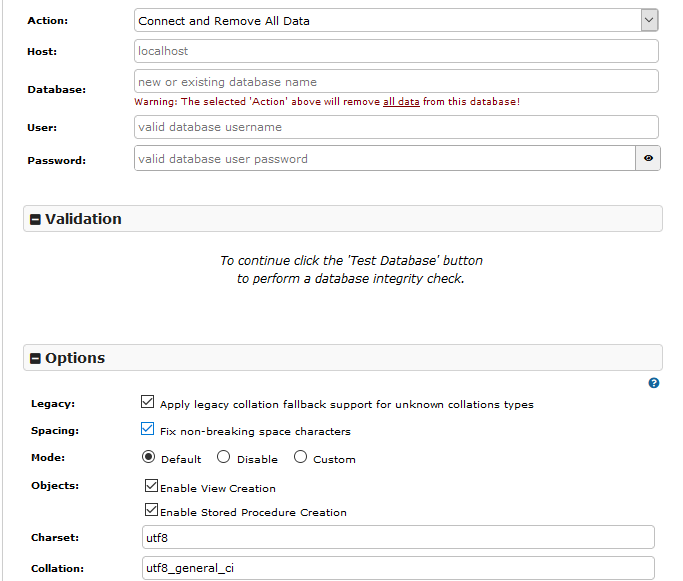Select the Disable mode radio button
683x581 pixels.
[223, 458]
